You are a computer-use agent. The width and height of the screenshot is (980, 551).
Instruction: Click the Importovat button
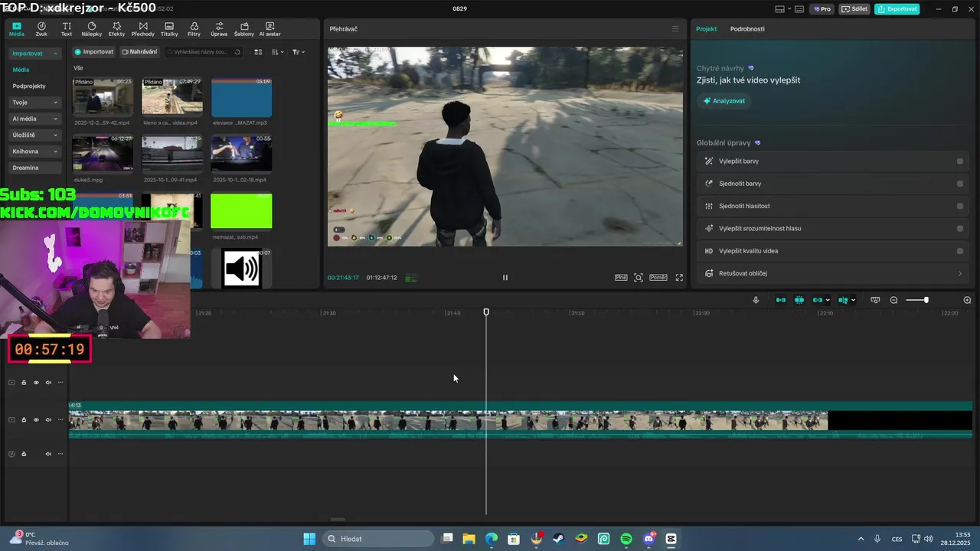(94, 52)
